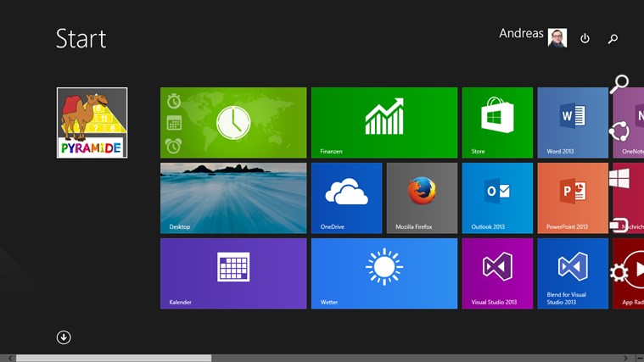Image resolution: width=644 pixels, height=362 pixels.
Task: Launch Blend for Visual Studio 2013 tile
Action: [573, 274]
